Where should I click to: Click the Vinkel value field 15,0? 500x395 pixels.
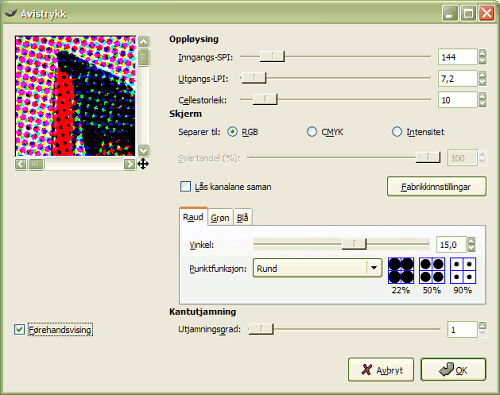(451, 245)
